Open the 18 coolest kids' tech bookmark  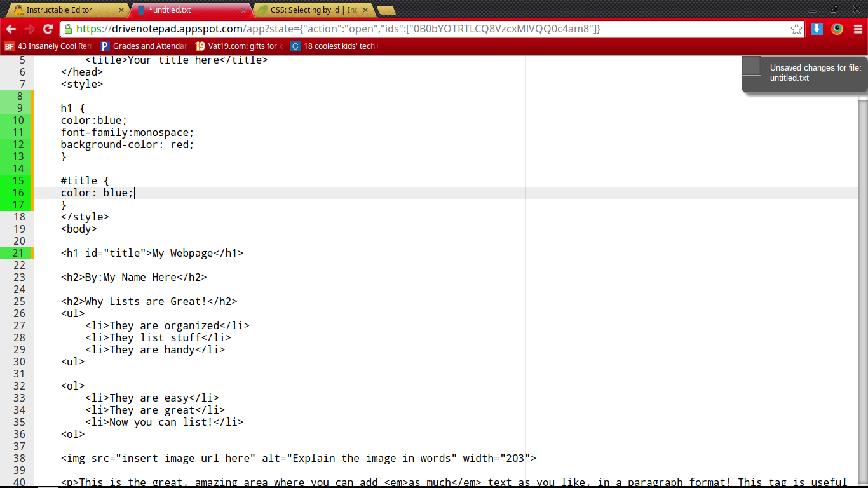(334, 46)
